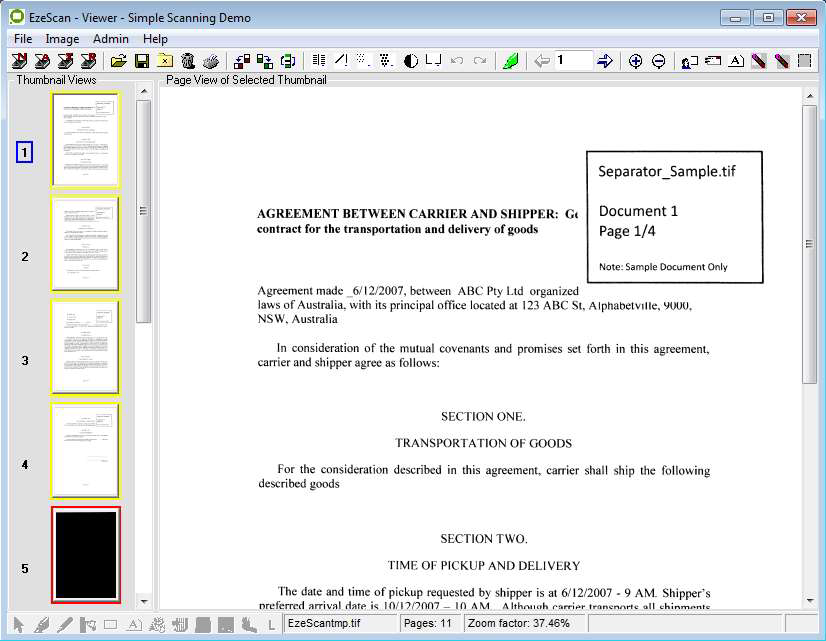826x641 pixels.
Task: Click the first scanner icon marked N
Action: [19, 61]
